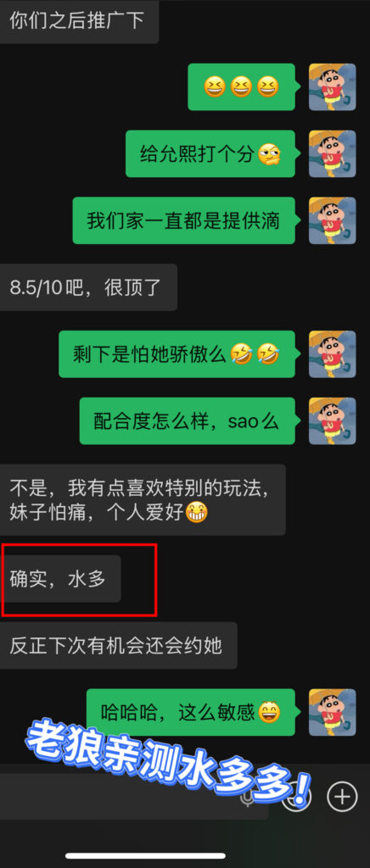The image size is (370, 868).
Task: Select the 不是，我有点喜欢特别的玩法 message
Action: [x=143, y=500]
